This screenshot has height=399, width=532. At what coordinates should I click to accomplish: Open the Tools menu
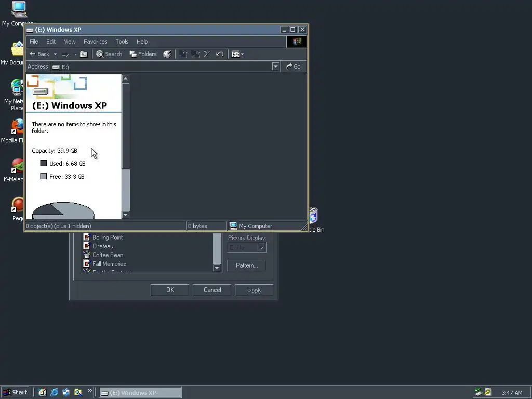[122, 42]
